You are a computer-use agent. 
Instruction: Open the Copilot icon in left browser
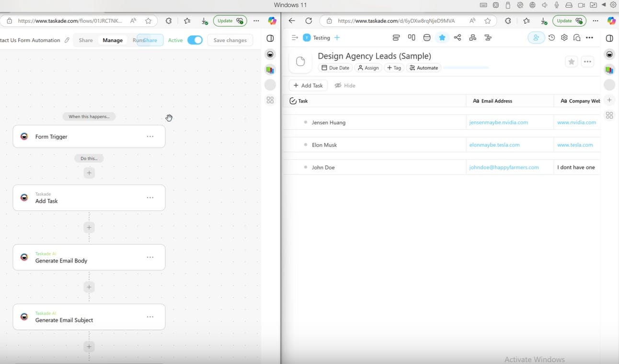[x=272, y=21]
